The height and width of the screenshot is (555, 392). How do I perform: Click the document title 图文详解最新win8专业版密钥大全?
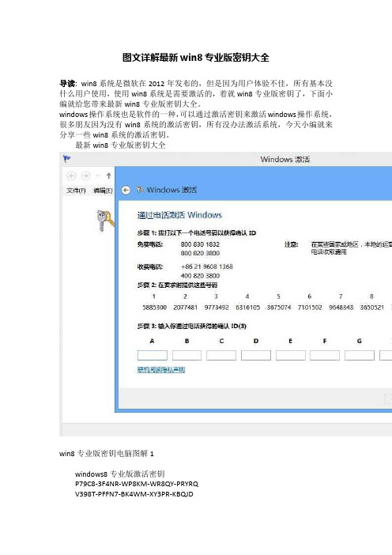click(196, 58)
